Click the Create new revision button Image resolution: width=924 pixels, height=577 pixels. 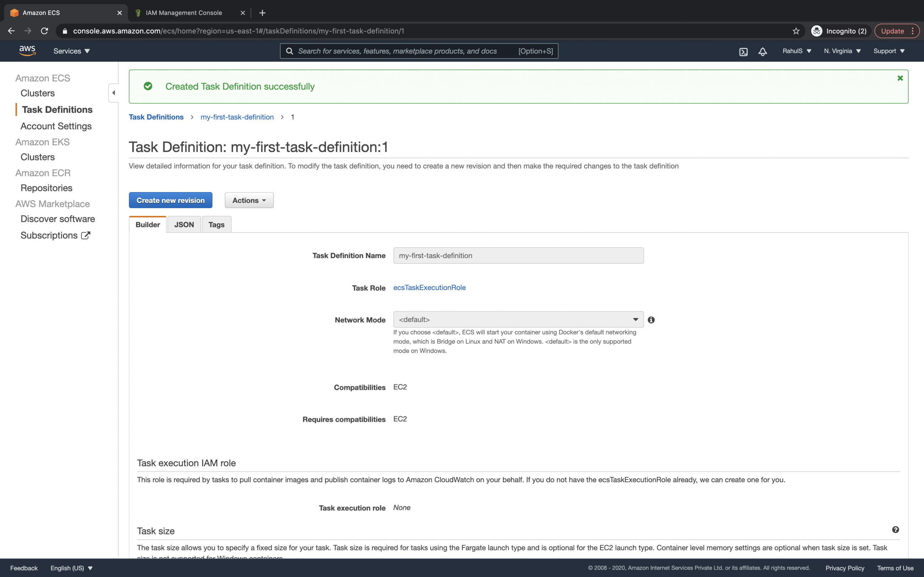[170, 200]
